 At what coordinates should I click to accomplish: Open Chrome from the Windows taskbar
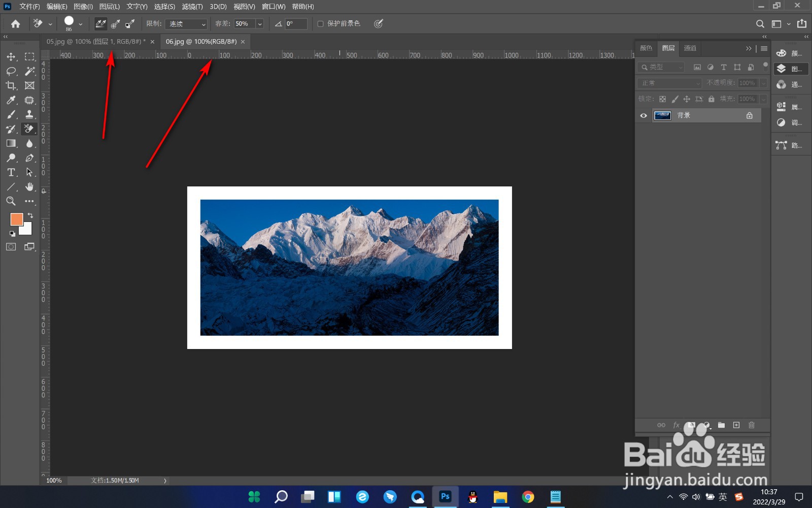point(528,497)
